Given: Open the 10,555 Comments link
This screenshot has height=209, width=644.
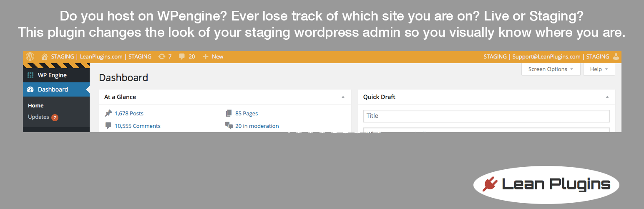Looking at the screenshot, I should 138,126.
